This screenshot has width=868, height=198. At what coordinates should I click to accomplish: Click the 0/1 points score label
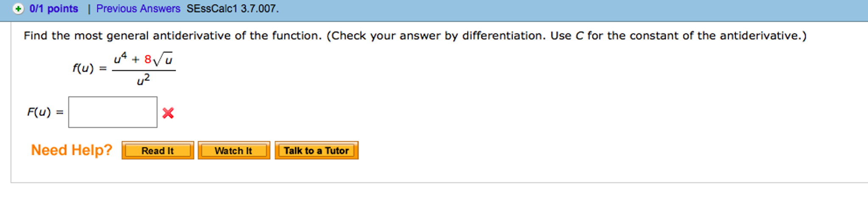pyautogui.click(x=54, y=9)
